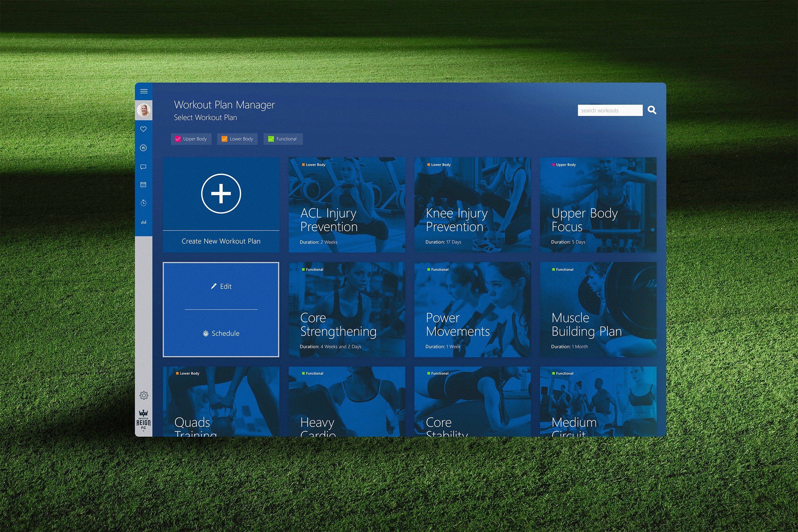
Task: Open the settings gear icon
Action: (x=143, y=395)
